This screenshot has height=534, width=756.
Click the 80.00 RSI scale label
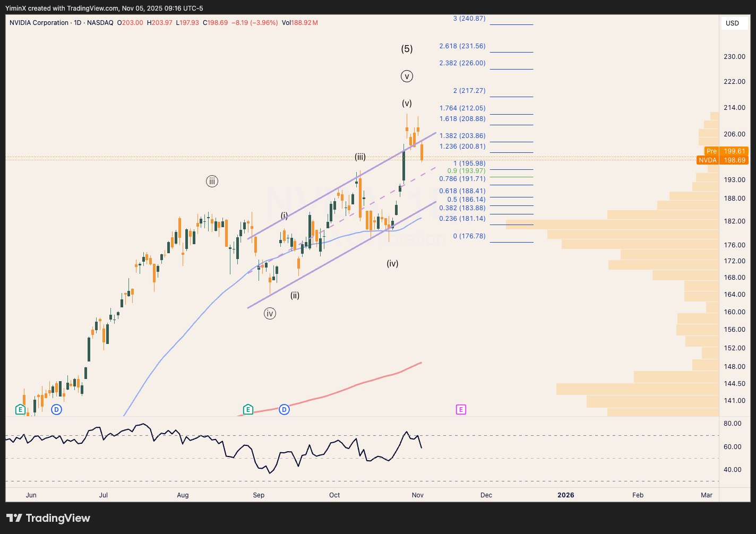coord(733,424)
